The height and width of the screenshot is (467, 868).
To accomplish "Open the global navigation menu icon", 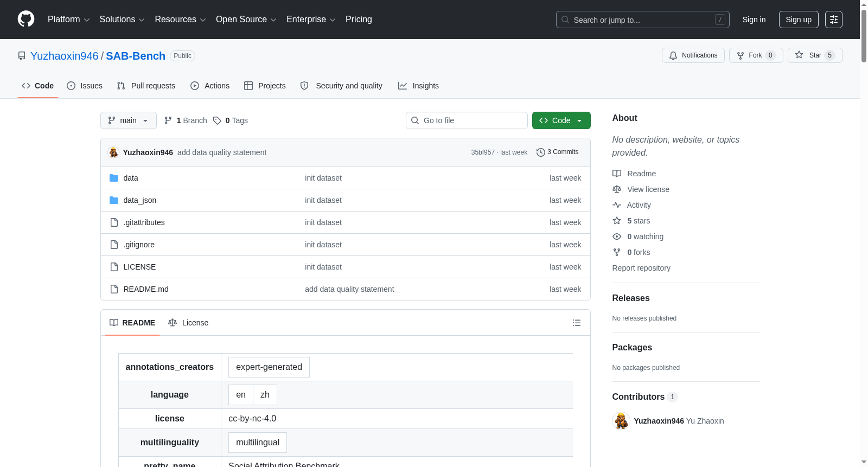I will pyautogui.click(x=834, y=20).
